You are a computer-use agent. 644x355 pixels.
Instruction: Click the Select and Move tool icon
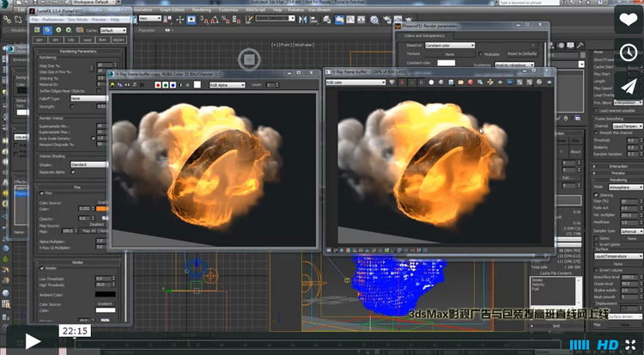pos(180,19)
